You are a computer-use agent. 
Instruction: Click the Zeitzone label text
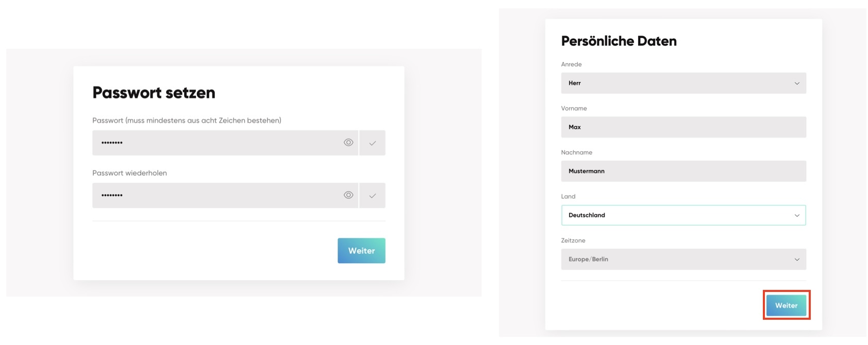(x=573, y=240)
